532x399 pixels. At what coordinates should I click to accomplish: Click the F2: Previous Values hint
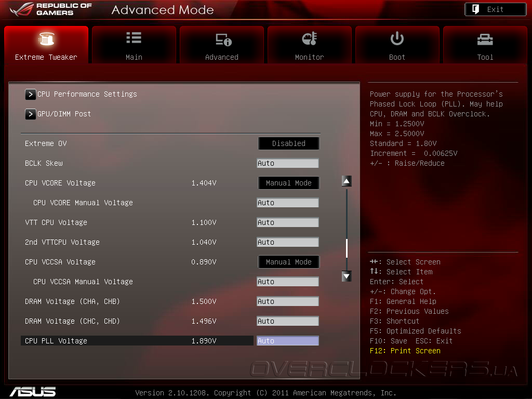409,311
